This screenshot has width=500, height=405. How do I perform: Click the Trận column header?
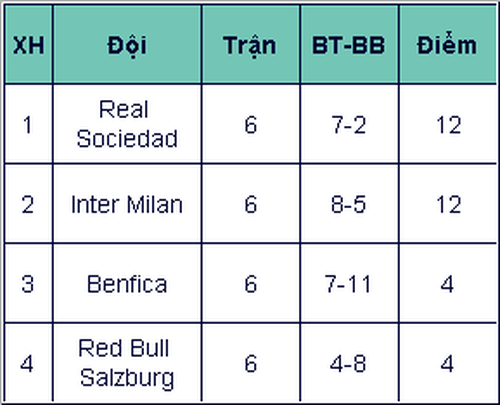coord(251,44)
